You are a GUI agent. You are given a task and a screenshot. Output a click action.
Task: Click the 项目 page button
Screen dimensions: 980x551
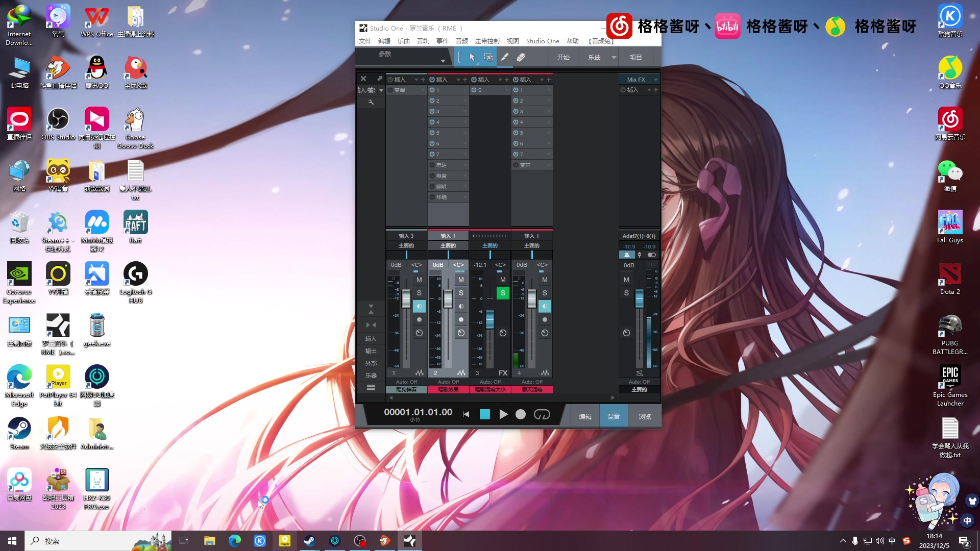(635, 58)
